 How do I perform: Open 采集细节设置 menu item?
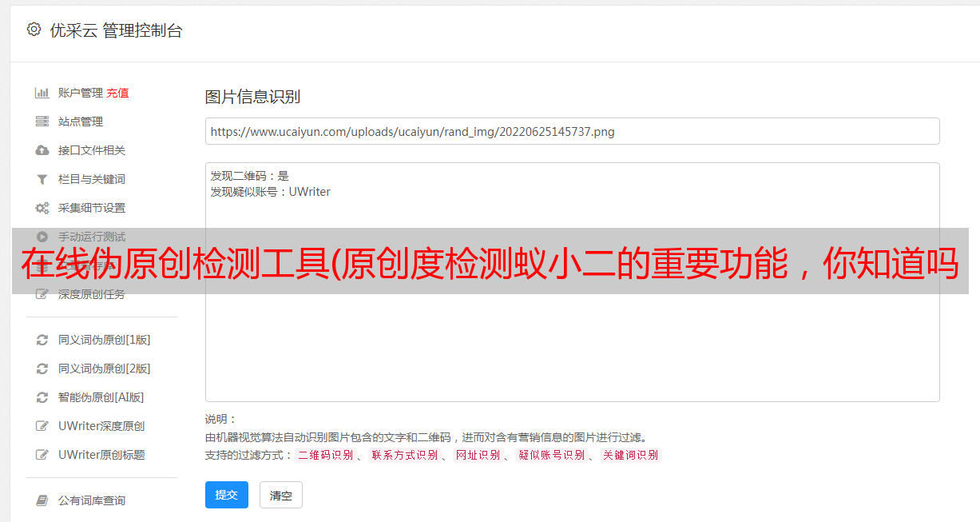[x=92, y=208]
